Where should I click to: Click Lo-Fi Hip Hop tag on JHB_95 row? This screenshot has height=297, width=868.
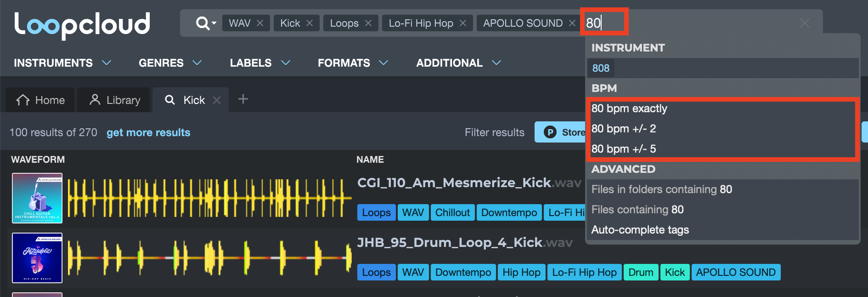(585, 272)
